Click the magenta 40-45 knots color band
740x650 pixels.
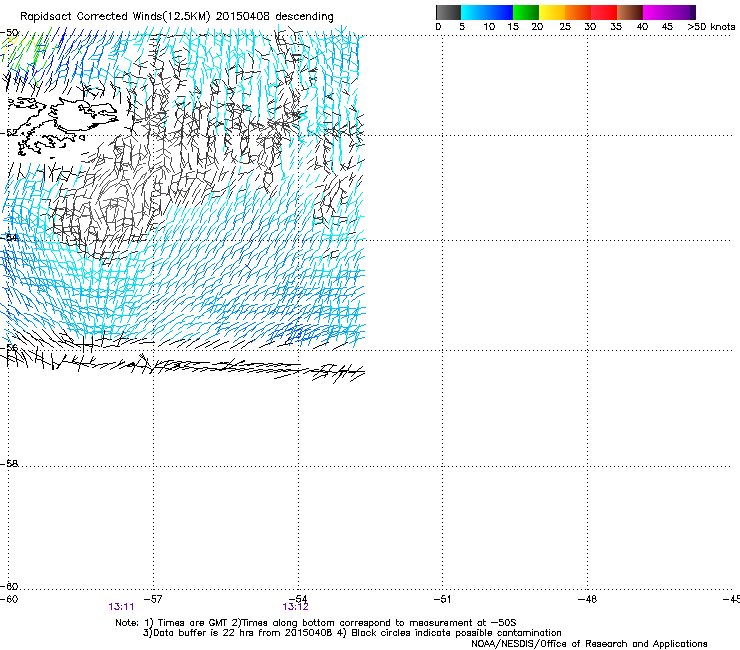point(656,12)
